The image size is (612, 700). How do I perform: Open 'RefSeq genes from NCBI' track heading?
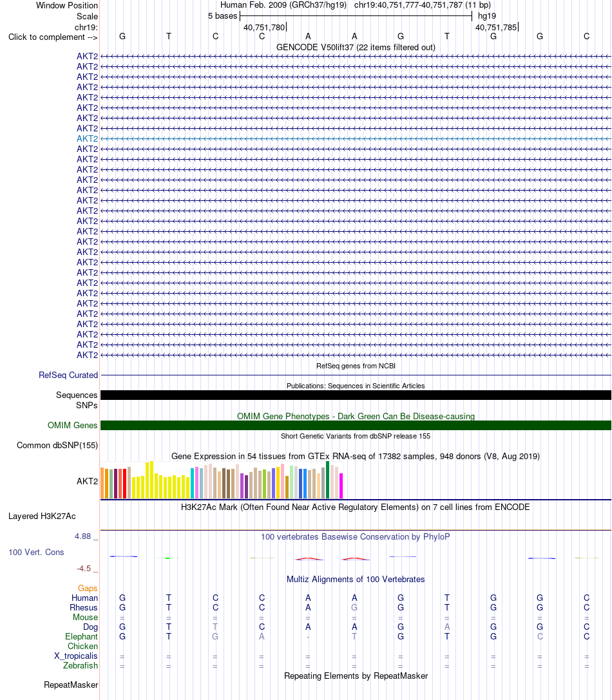pyautogui.click(x=356, y=366)
